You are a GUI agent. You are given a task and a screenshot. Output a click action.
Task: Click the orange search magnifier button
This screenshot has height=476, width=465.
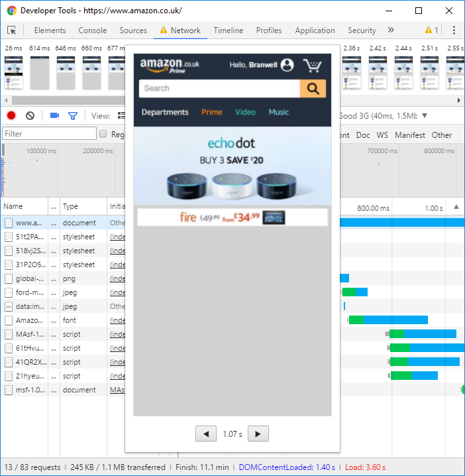(x=313, y=89)
